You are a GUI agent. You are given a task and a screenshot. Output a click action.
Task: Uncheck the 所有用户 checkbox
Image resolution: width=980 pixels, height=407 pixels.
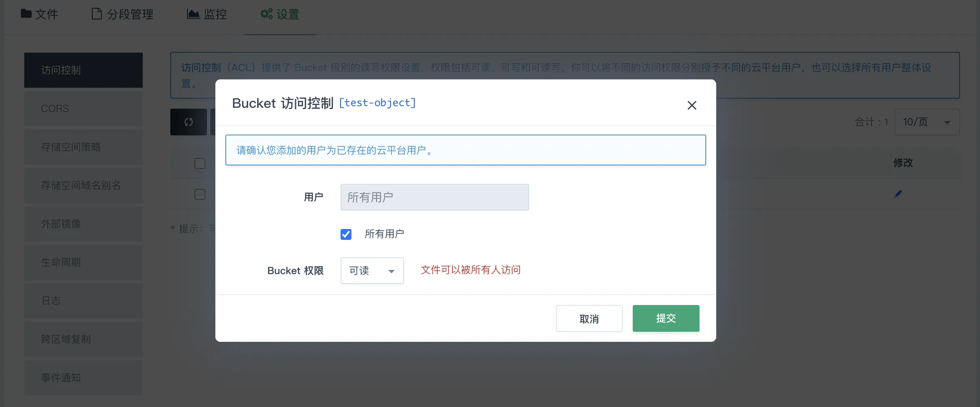click(x=346, y=234)
